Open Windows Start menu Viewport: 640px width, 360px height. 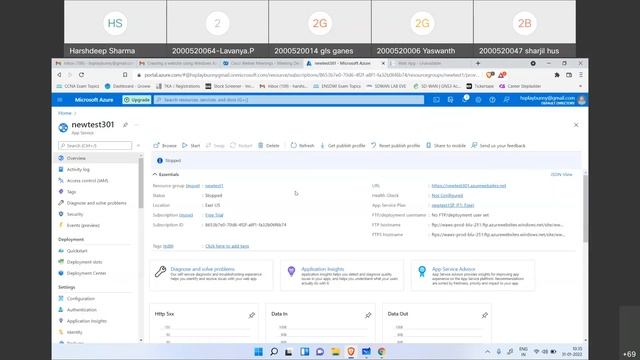click(x=258, y=352)
